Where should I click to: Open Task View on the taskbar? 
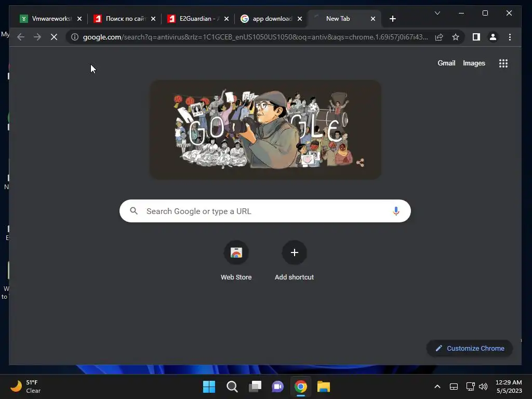point(255,387)
